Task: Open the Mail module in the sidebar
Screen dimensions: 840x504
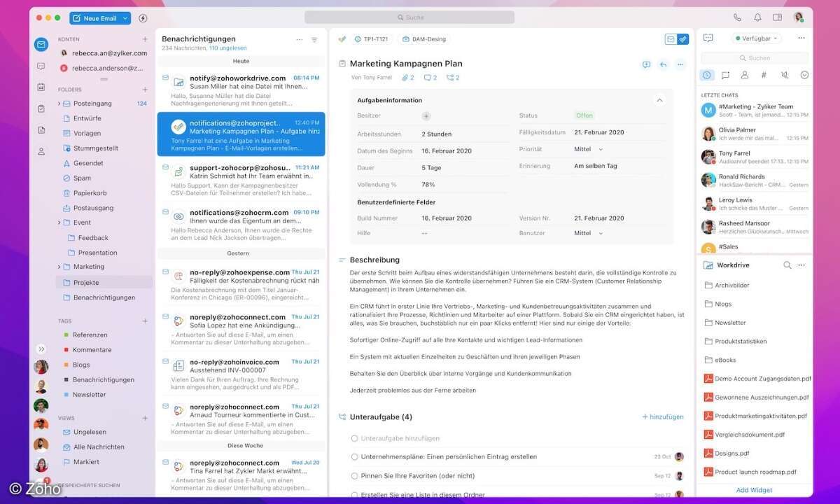Action: (41, 44)
